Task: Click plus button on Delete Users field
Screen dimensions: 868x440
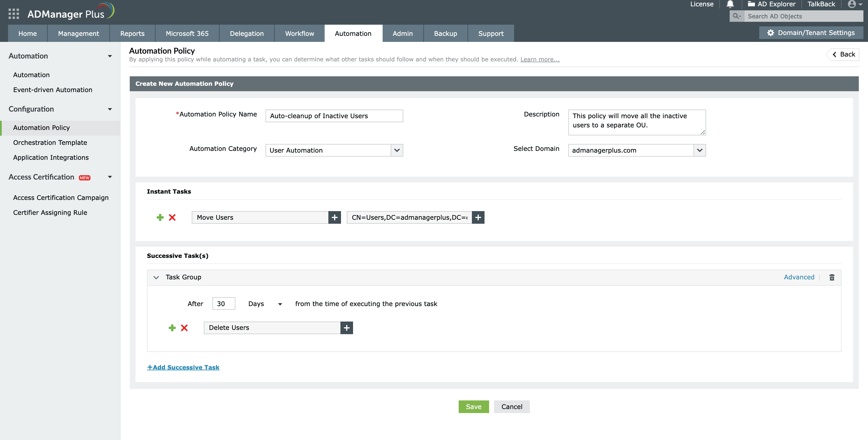Action: tap(346, 328)
